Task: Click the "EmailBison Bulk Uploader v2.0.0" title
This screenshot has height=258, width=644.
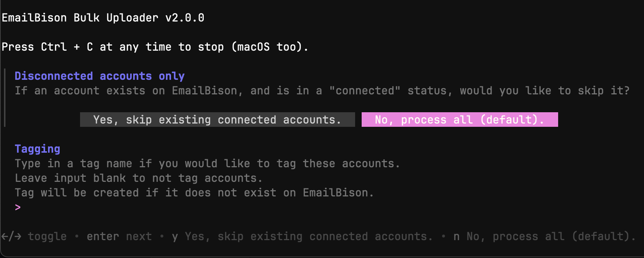Action: (103, 18)
